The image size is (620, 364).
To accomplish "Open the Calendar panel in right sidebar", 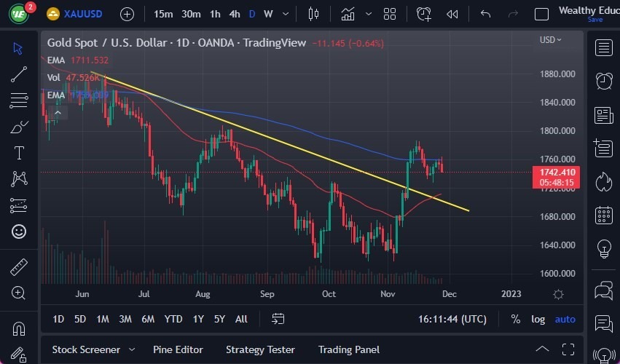I will pos(603,215).
